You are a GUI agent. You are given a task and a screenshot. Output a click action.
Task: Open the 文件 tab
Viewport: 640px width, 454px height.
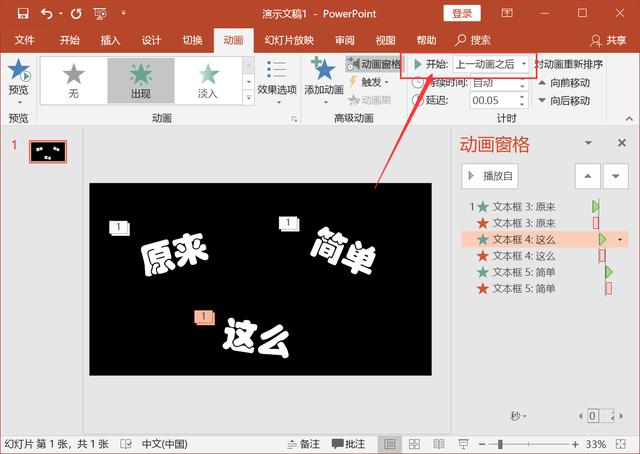[24, 40]
